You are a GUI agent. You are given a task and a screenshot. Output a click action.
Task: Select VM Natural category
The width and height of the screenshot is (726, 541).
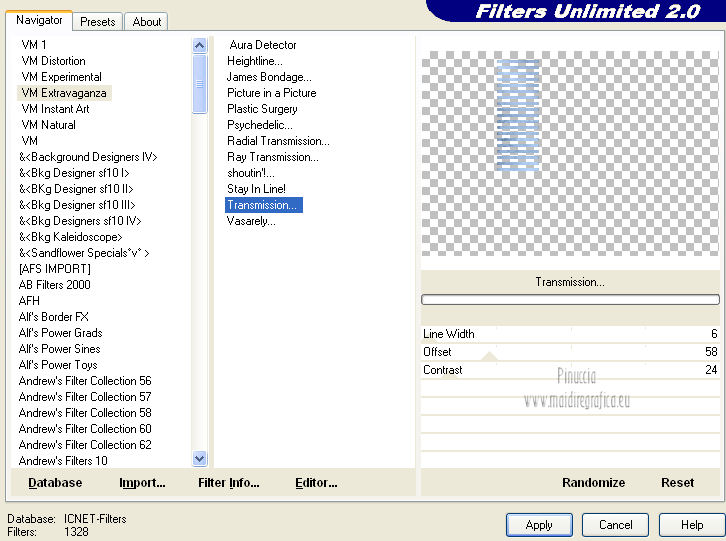pos(48,125)
